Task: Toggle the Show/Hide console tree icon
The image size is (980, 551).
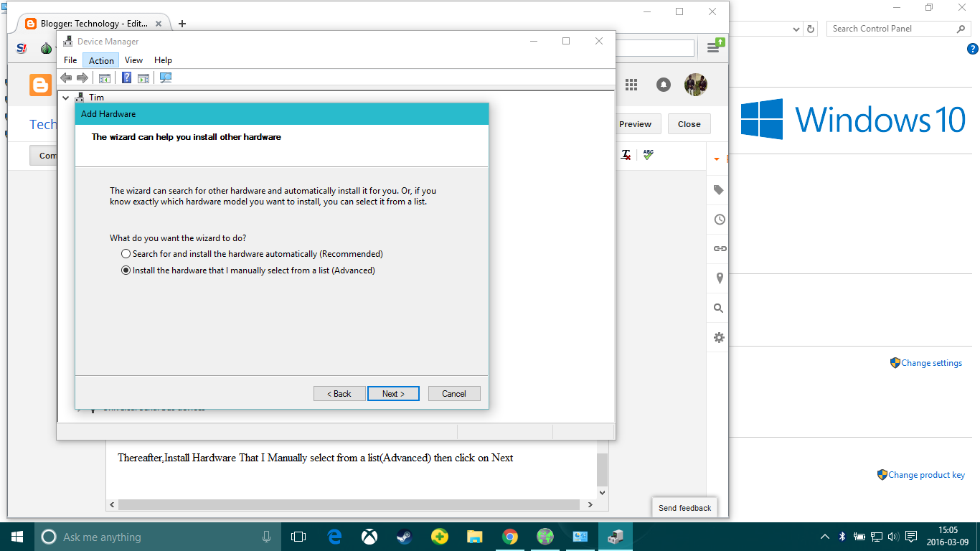Action: (105, 77)
